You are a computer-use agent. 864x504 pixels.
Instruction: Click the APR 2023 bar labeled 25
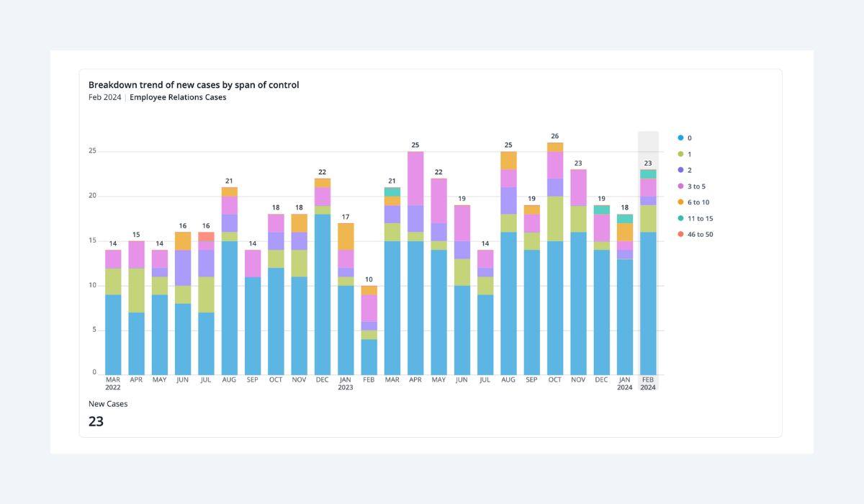(415, 263)
